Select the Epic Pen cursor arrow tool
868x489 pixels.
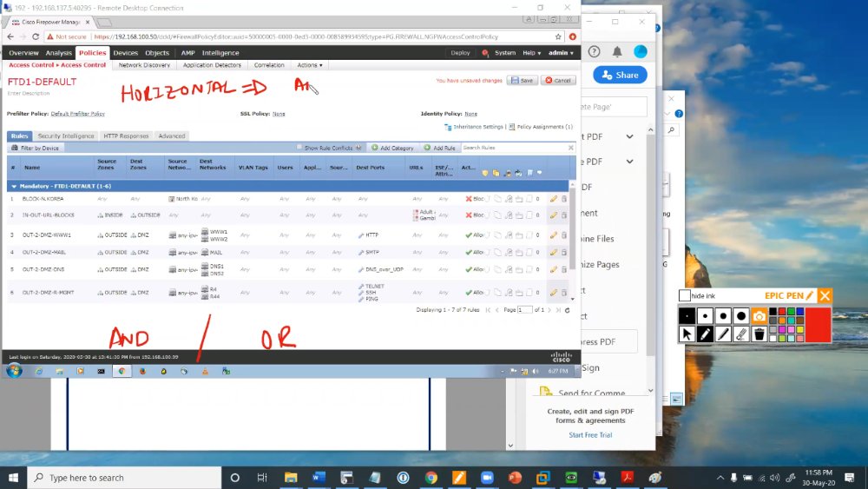point(687,334)
